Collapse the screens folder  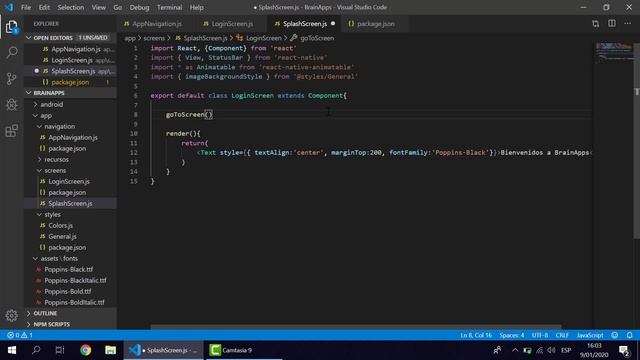coord(55,171)
